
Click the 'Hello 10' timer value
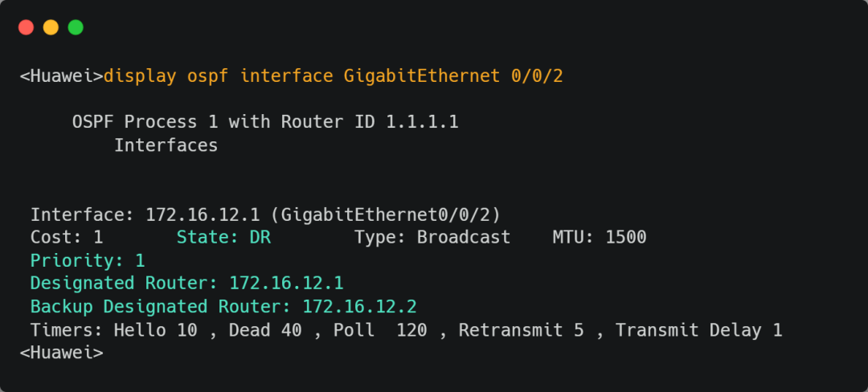click(x=156, y=330)
